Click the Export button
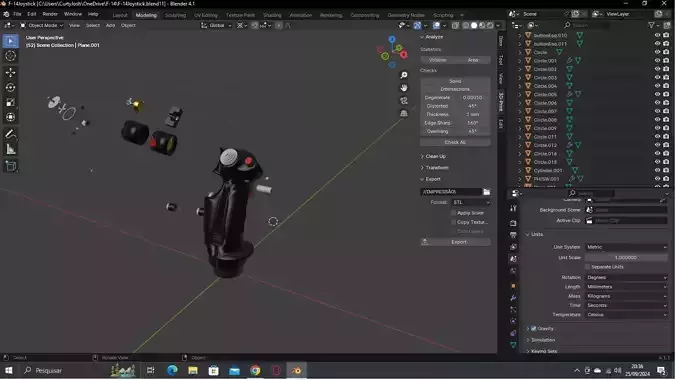 [455, 242]
